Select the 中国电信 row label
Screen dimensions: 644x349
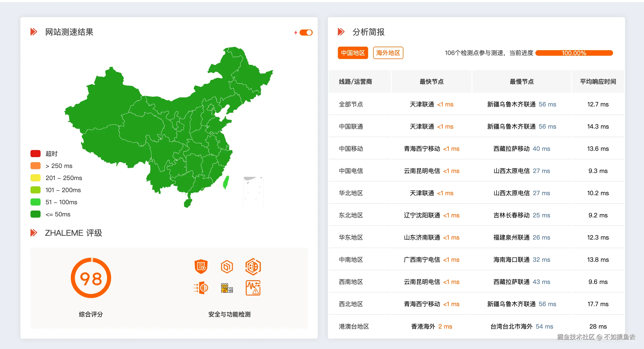coord(351,171)
